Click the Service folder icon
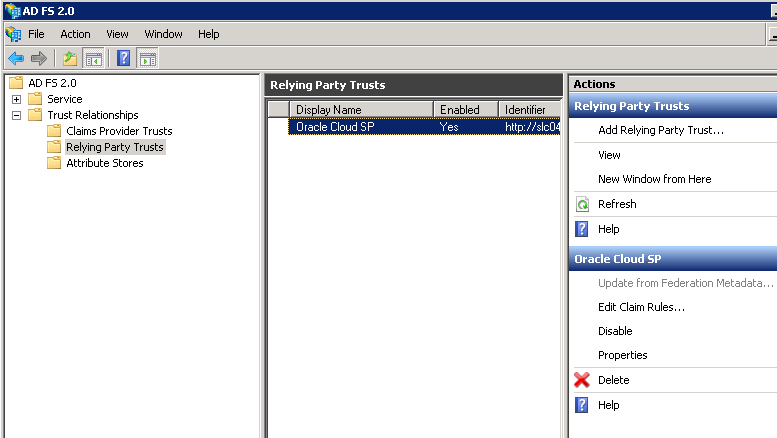The height and width of the screenshot is (438, 777). 35,99
